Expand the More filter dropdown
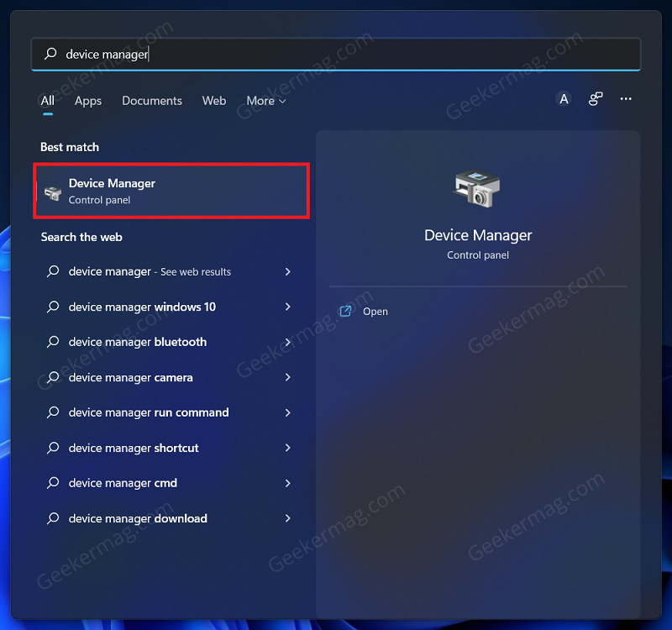This screenshot has height=630, width=672. (266, 101)
